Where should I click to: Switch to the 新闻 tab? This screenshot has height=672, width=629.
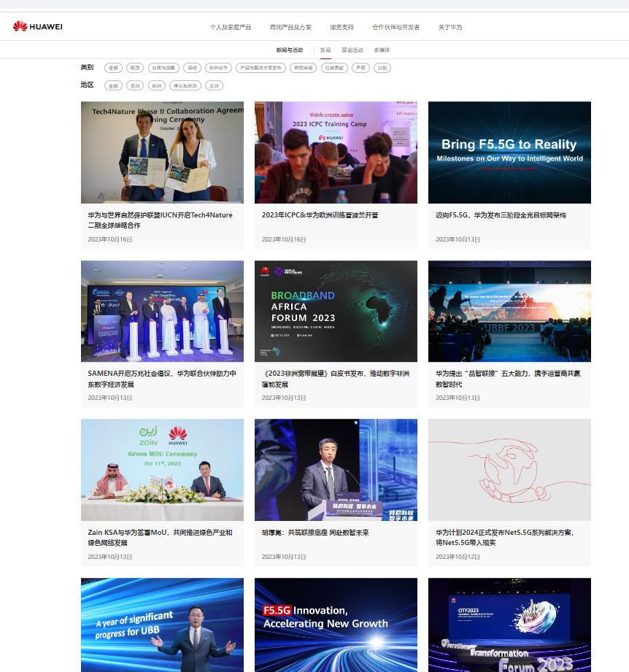click(325, 50)
